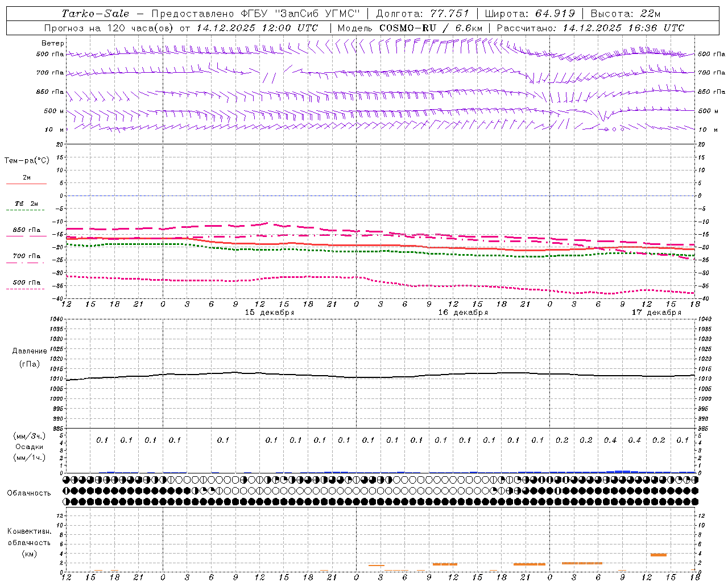This screenshot has height=582, width=728.
Task: Click the line sample under the '2м' legend
Action: [x=26, y=184]
